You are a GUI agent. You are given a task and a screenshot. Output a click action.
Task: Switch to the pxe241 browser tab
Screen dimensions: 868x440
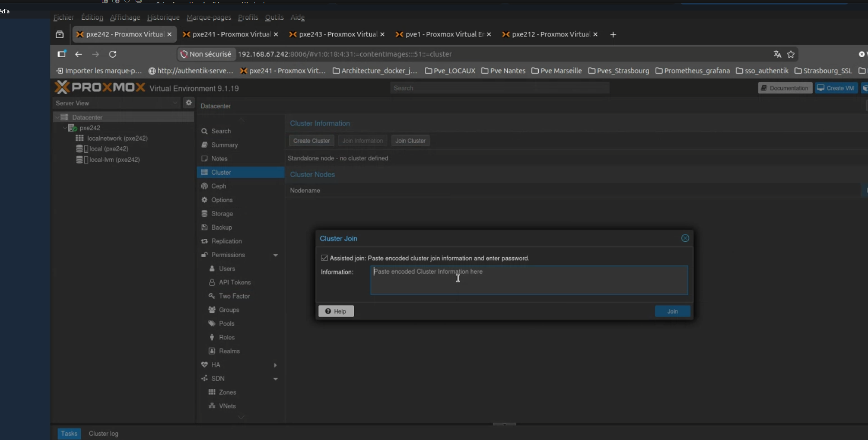(x=230, y=34)
